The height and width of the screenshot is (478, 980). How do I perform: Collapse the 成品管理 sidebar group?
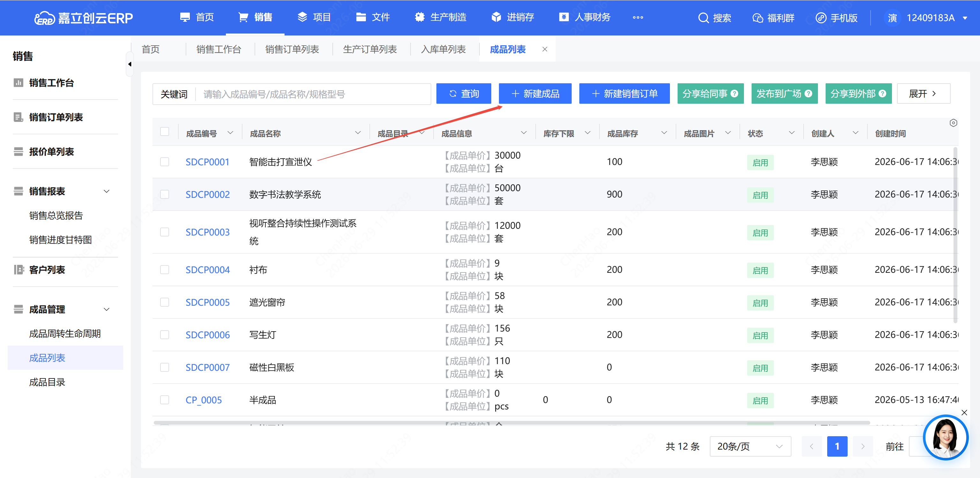point(107,310)
